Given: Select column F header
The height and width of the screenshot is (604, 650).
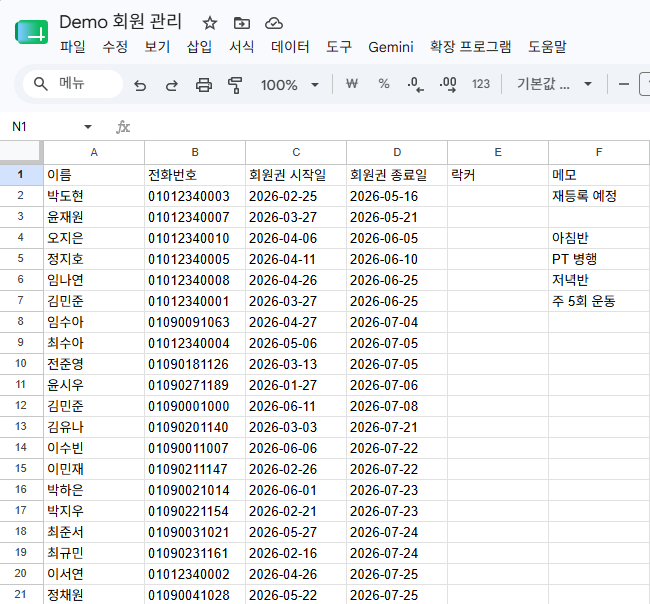Looking at the screenshot, I should click(599, 153).
